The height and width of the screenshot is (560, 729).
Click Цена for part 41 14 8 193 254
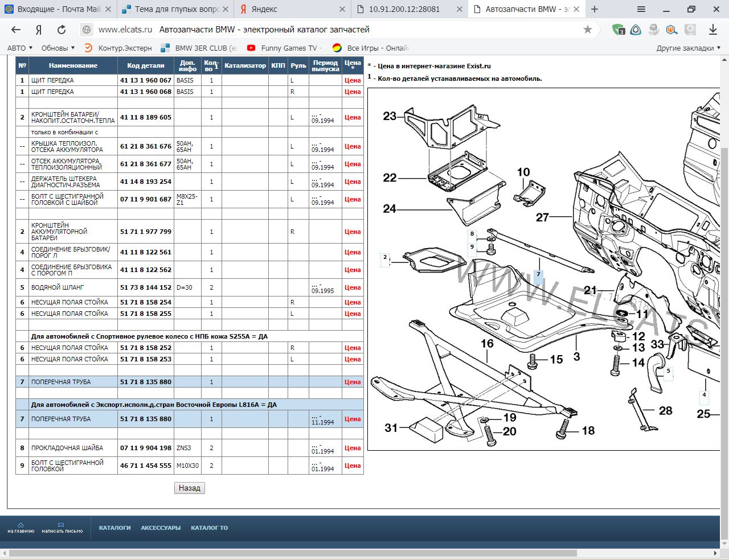(x=353, y=182)
